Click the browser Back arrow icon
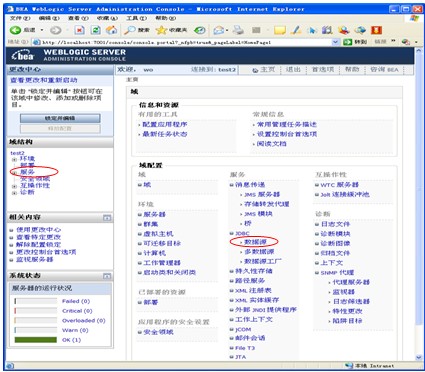The width and height of the screenshot is (425, 372). click(15, 30)
